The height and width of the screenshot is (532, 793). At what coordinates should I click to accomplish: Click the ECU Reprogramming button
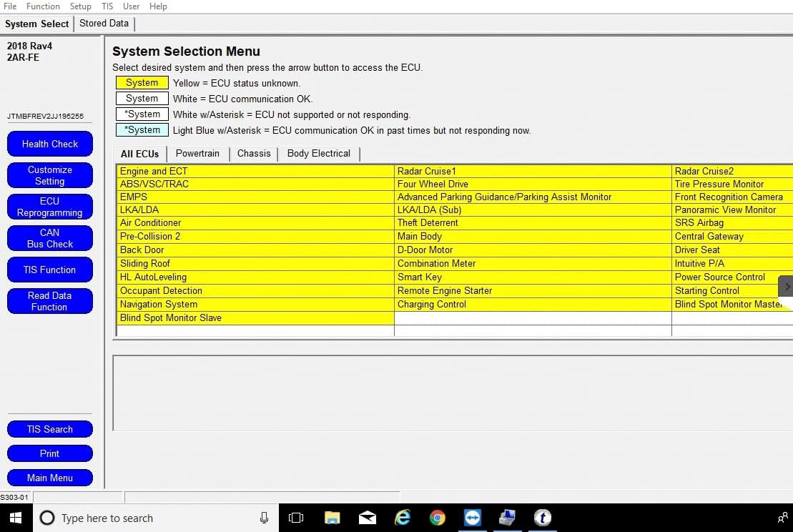pos(50,207)
